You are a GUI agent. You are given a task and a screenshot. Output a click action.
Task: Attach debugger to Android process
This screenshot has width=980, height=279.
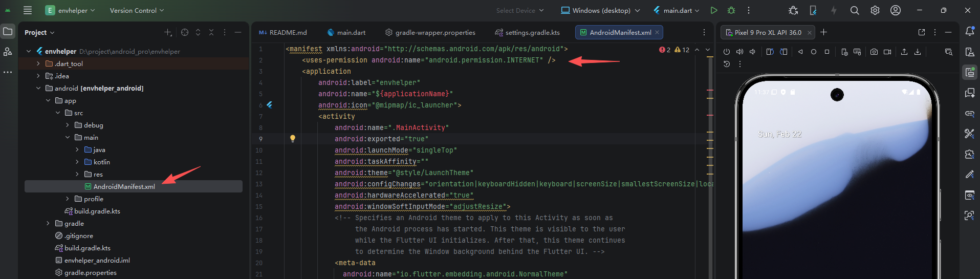pos(793,10)
